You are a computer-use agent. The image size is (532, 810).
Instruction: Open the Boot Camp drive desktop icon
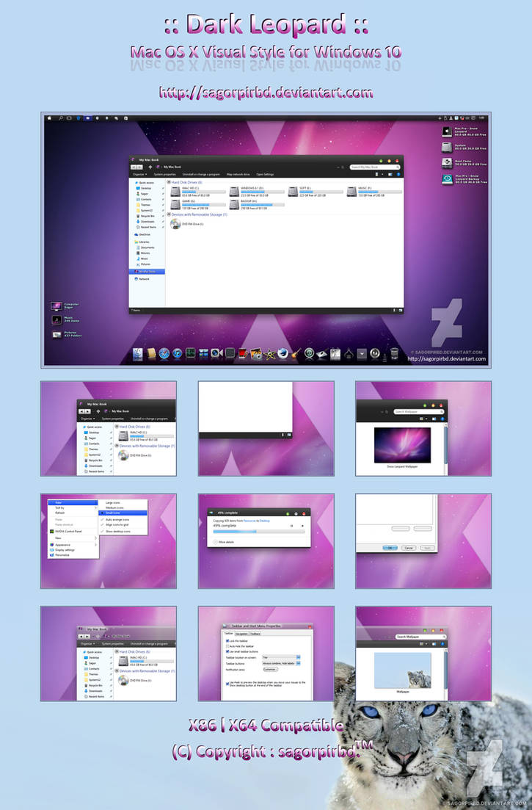(464, 163)
